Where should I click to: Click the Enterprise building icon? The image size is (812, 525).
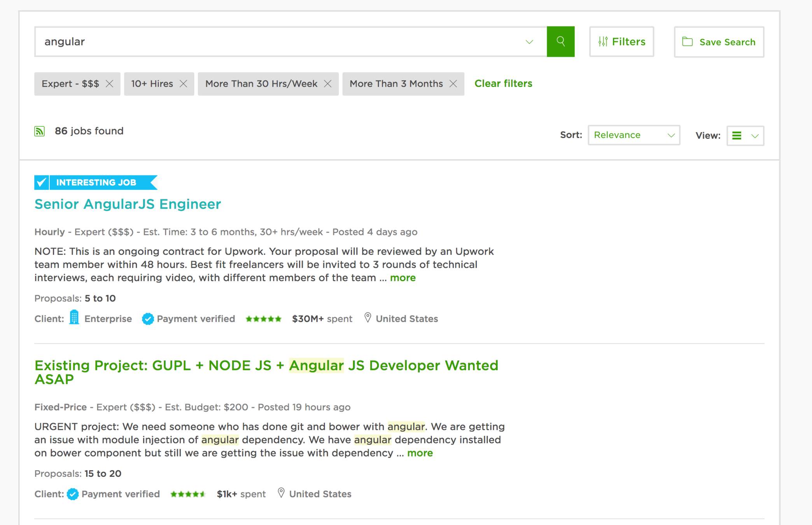[x=74, y=318]
